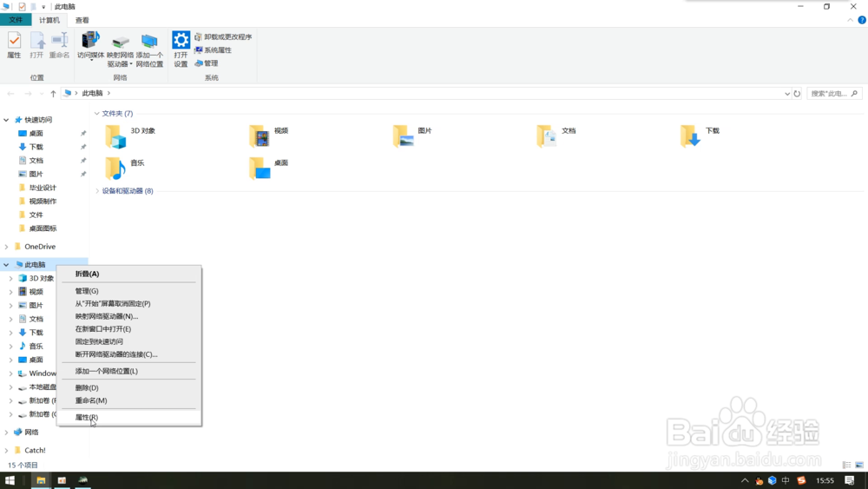Click 添加一个网络位置 ribbon icon

click(x=149, y=50)
